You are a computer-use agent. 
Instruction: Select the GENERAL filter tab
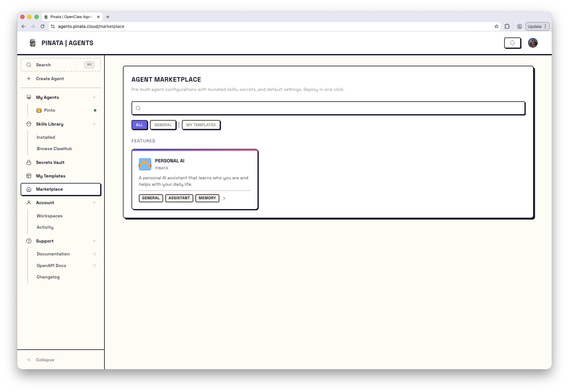click(x=163, y=125)
